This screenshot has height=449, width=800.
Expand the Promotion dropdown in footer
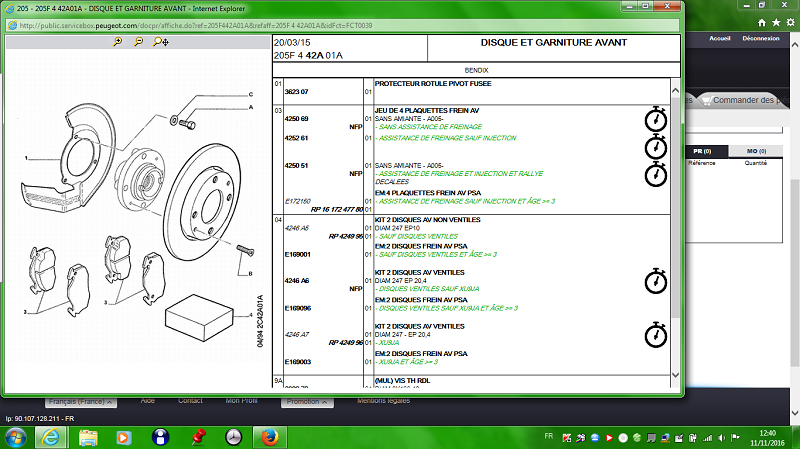pos(307,402)
